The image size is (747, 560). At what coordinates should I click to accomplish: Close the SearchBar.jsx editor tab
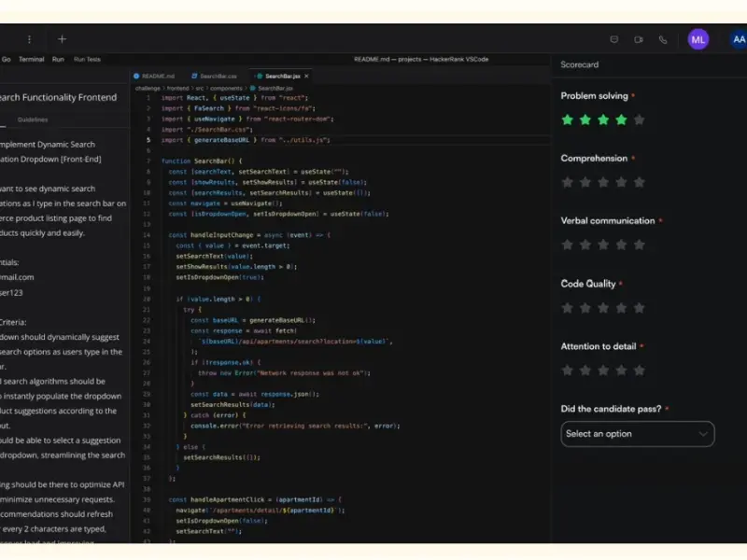click(306, 76)
